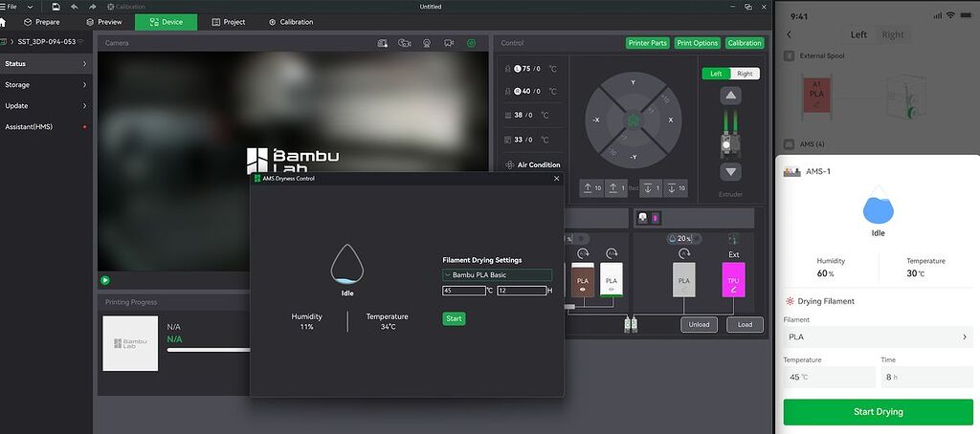Tap the back arrow in the phone app
Image resolution: width=980 pixels, height=434 pixels.
pos(790,35)
